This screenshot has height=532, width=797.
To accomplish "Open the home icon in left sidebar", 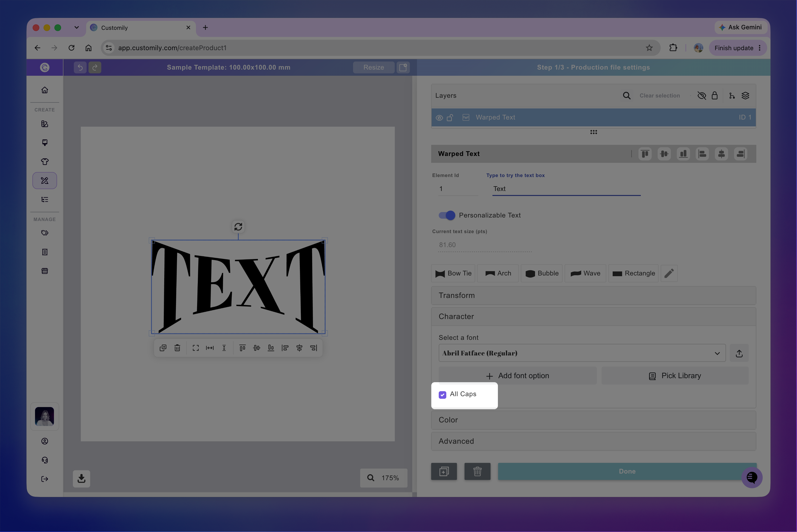I will tap(45, 90).
